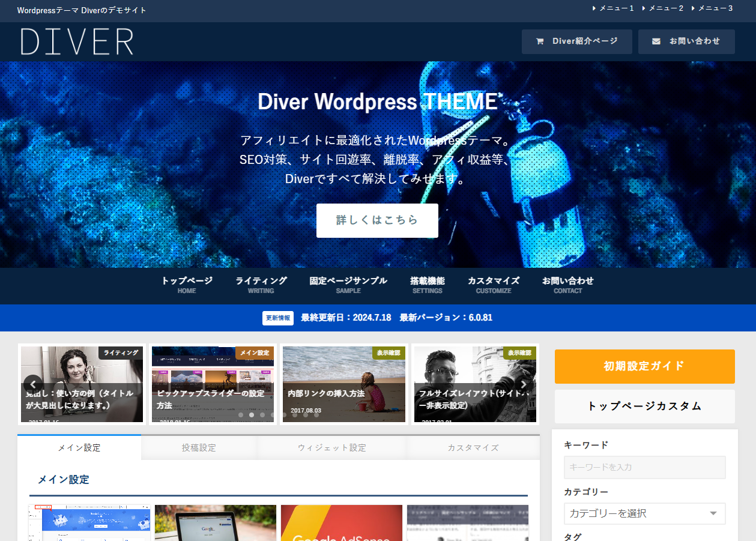Viewport: 756px width, 541px height.
Task: Open メニュー2 in top bar
Action: [662, 8]
